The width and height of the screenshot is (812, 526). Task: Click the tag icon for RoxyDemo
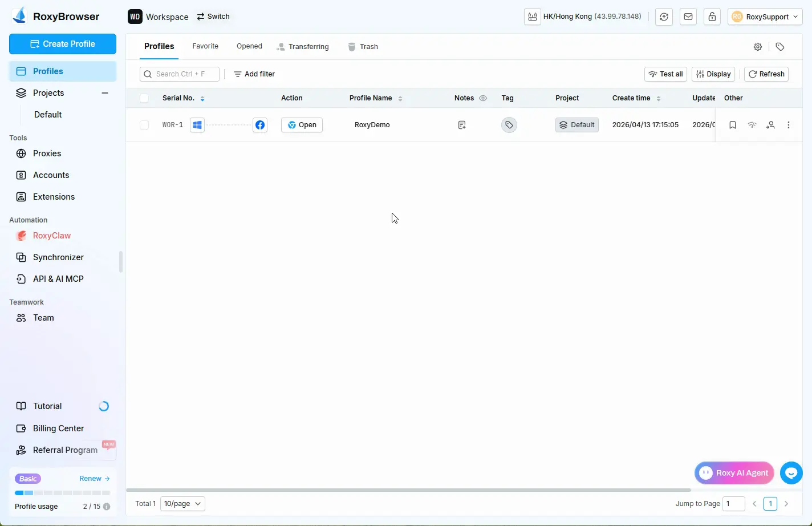509,125
